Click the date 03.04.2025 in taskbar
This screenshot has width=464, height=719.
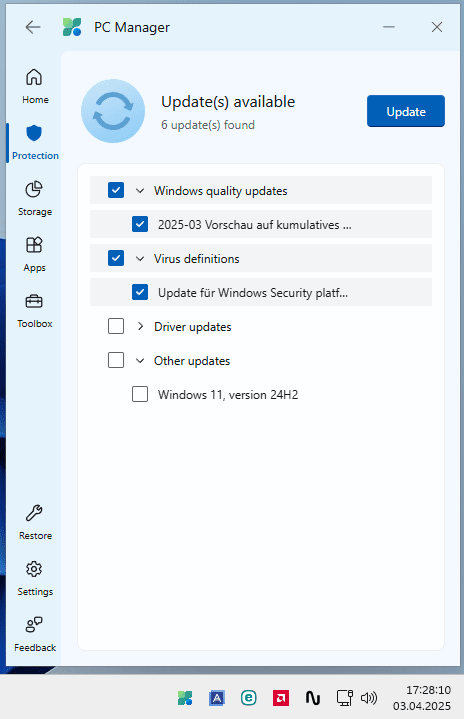coord(422,706)
